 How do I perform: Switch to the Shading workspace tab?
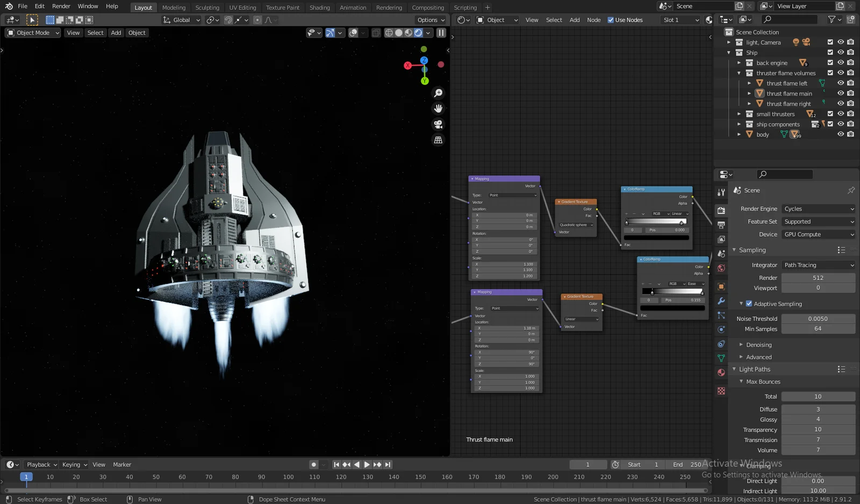pyautogui.click(x=320, y=8)
